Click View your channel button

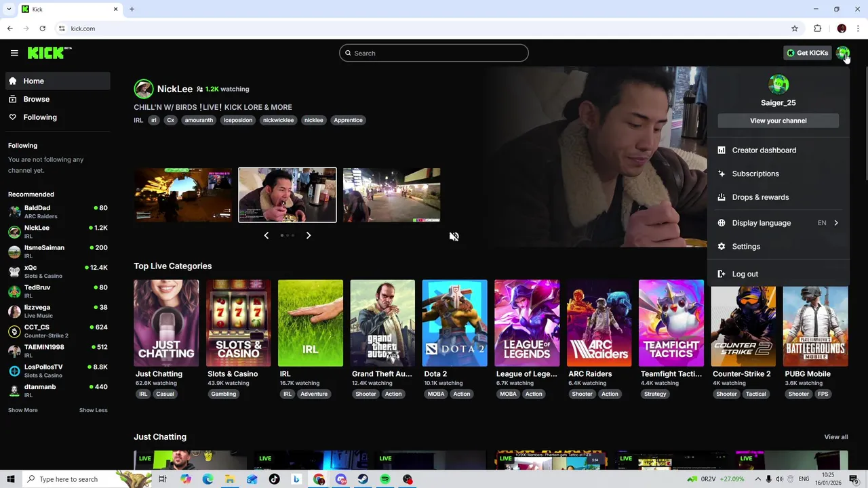tap(778, 121)
